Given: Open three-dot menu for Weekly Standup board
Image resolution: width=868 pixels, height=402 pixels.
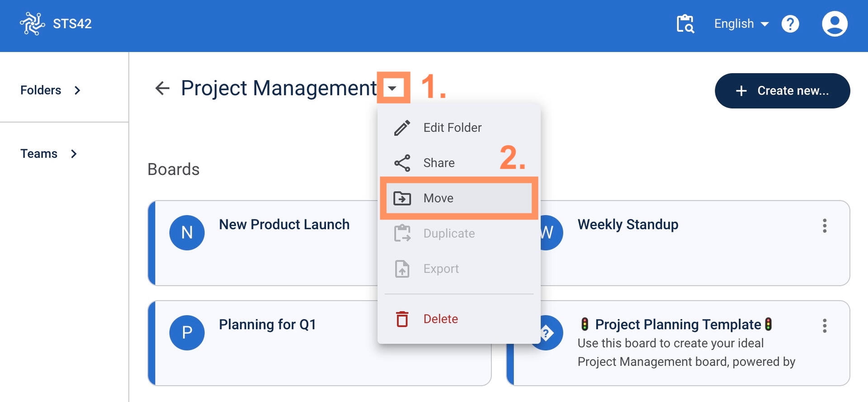Looking at the screenshot, I should click(824, 226).
